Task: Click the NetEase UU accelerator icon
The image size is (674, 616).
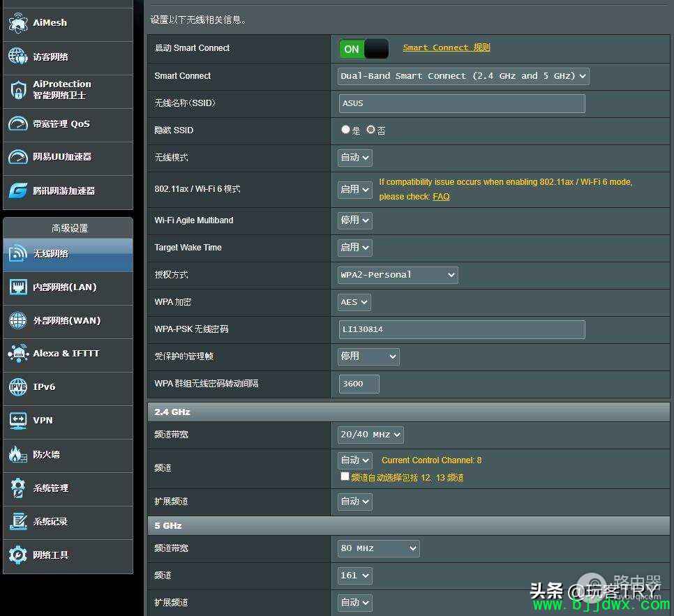Action: (x=18, y=157)
